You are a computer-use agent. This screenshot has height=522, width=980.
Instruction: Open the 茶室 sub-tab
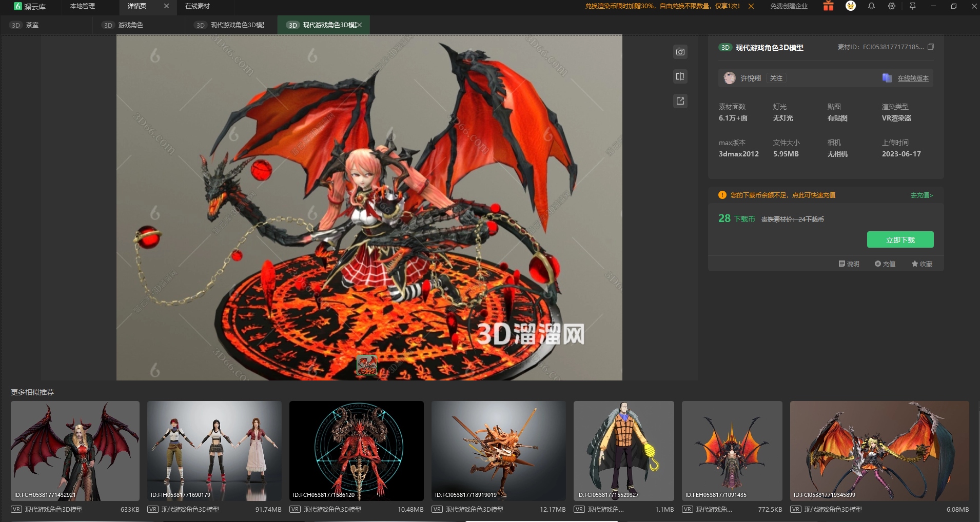[x=32, y=25]
